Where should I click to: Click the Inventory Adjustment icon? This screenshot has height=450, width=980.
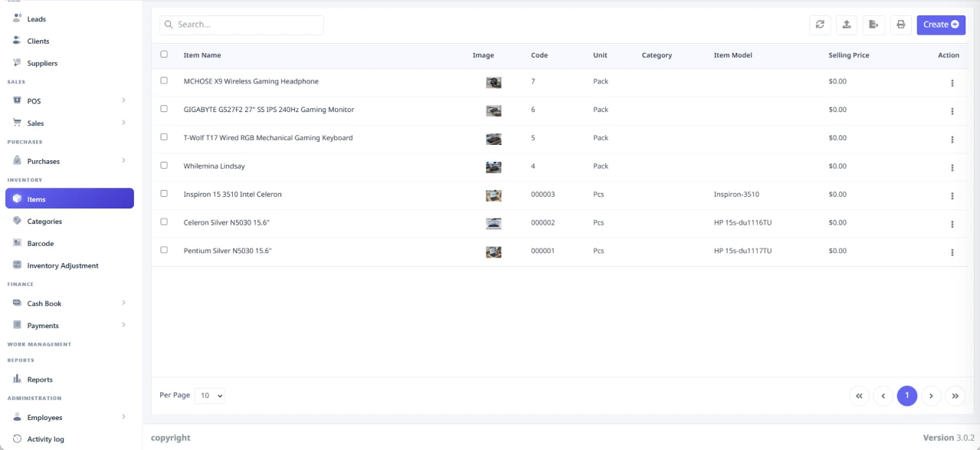17,265
